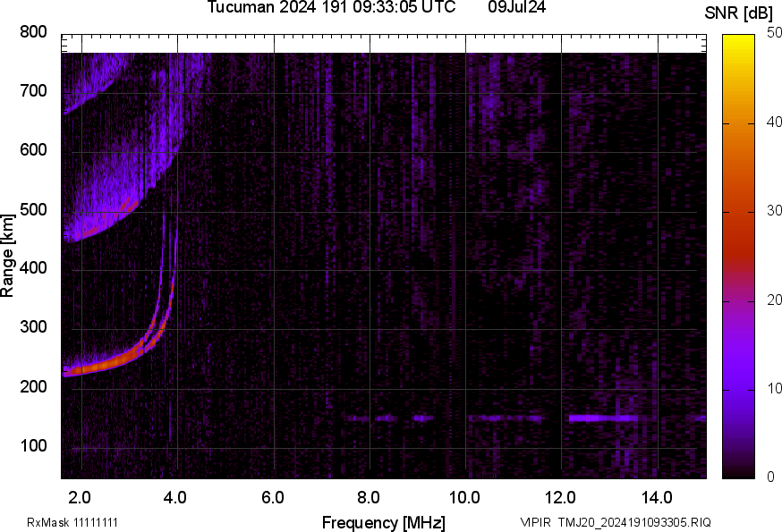The height and width of the screenshot is (532, 782).
Task: Click colorbar tick value 30
Action: pos(774,211)
